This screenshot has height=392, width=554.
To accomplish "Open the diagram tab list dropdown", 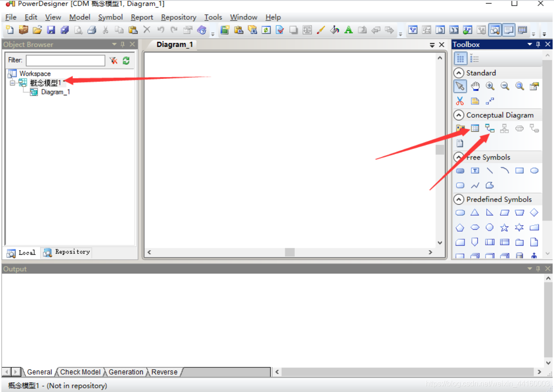I will click(x=432, y=45).
